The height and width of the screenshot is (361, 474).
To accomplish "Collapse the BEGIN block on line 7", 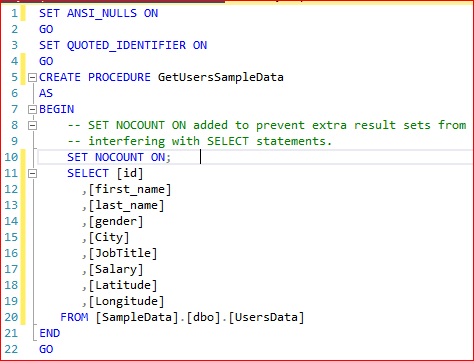I will click(32, 109).
